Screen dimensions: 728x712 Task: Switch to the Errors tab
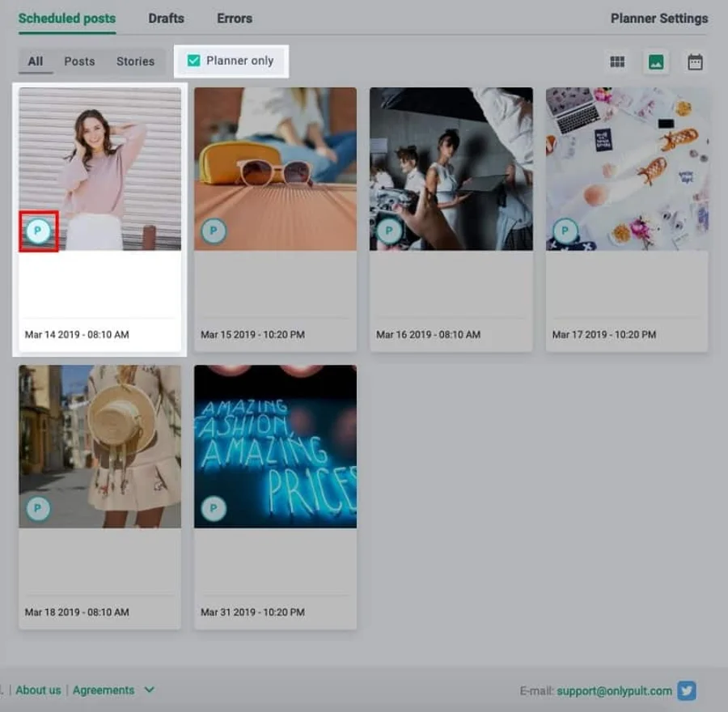point(235,18)
